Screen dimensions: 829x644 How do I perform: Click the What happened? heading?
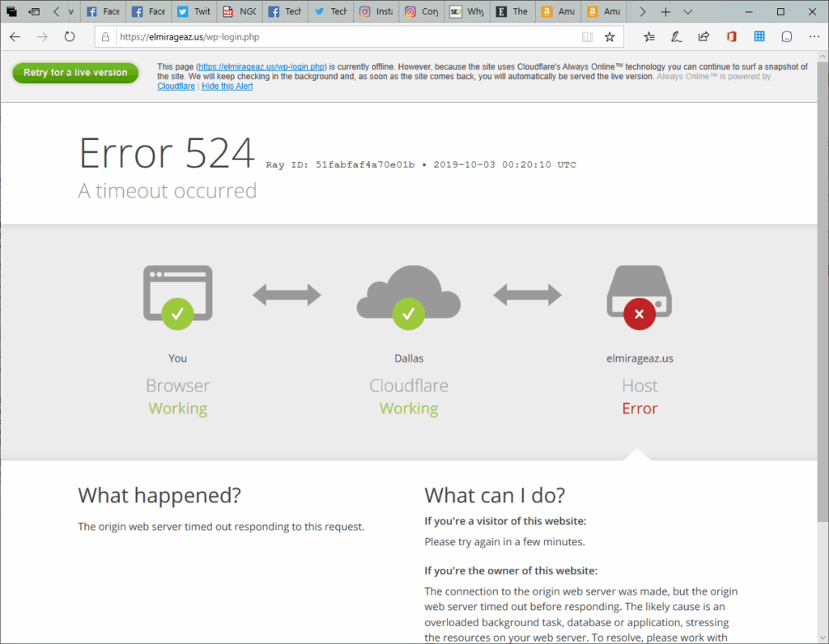pos(159,496)
